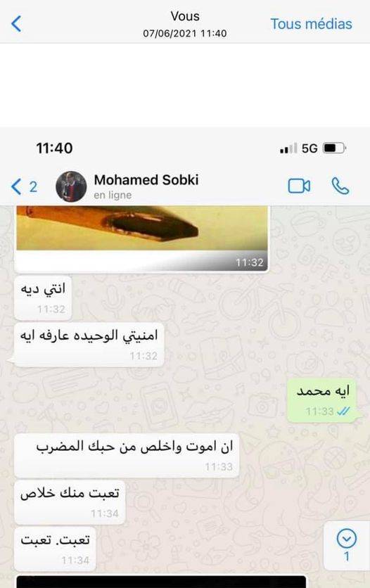Start a voice call via phone icon

pyautogui.click(x=340, y=186)
